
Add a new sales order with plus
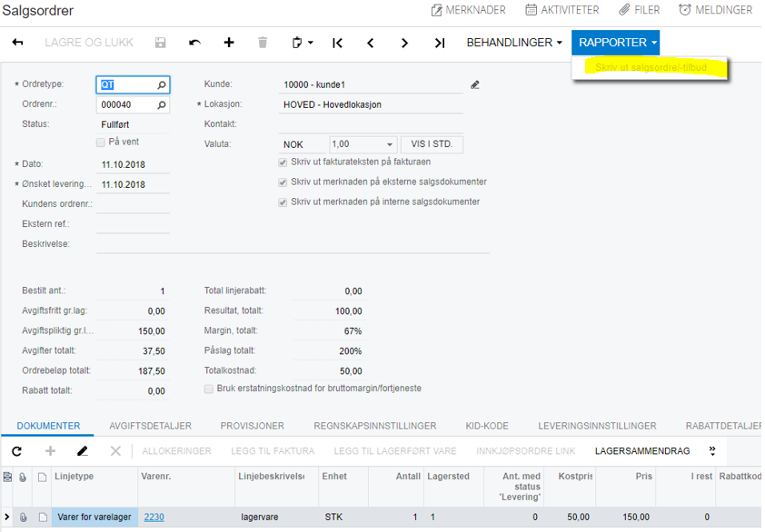click(x=229, y=43)
